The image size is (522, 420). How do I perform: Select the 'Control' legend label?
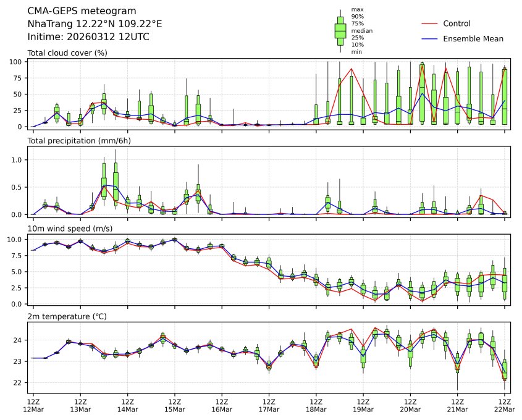(457, 23)
